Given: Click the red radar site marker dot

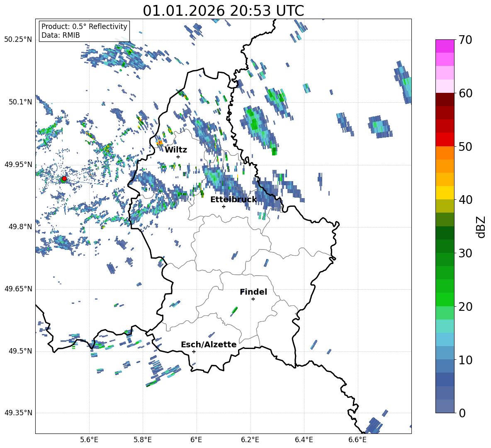Looking at the screenshot, I should coord(64,178).
